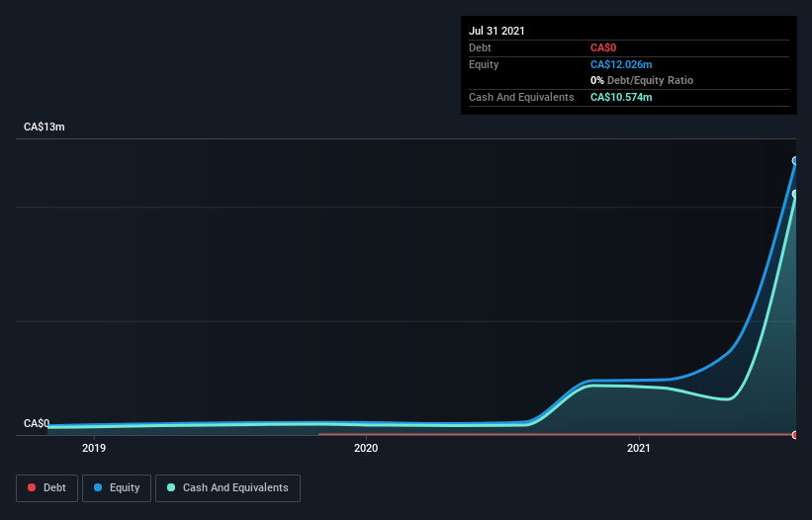Click Cash And Equivalents label in tooltip

[521, 97]
